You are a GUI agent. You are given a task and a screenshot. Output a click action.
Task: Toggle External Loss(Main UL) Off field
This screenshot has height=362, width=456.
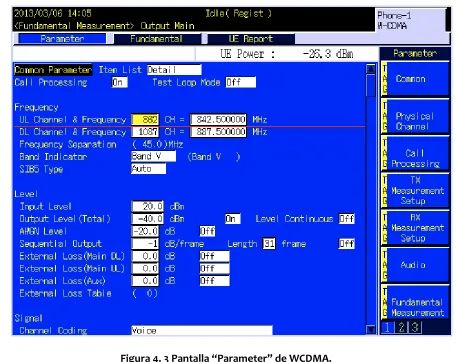coord(214,268)
